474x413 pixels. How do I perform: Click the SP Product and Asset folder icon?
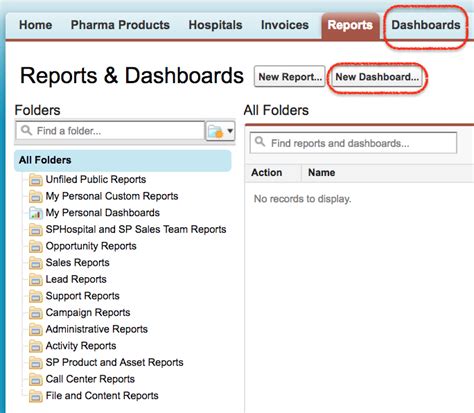[x=36, y=363]
